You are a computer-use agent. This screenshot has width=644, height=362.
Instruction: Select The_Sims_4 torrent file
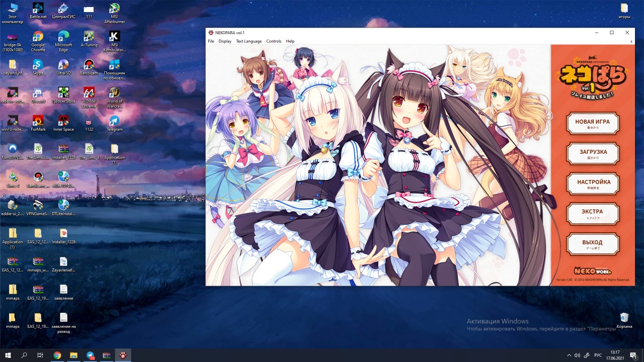tap(89, 152)
